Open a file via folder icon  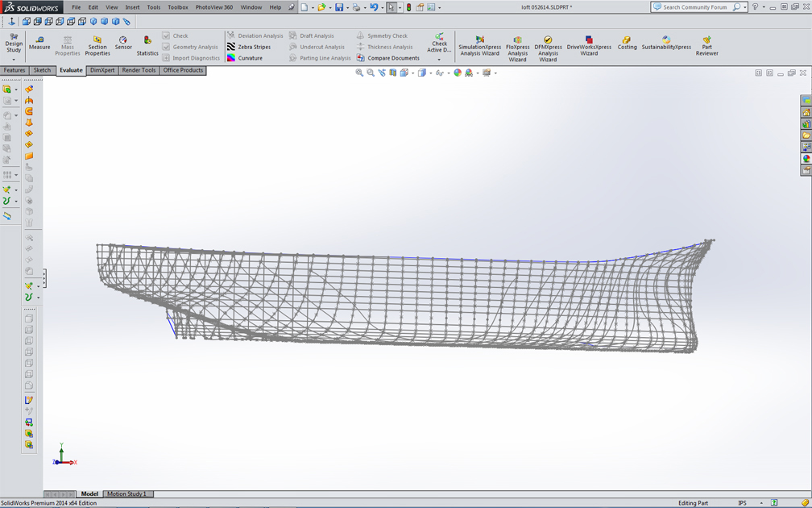[x=321, y=7]
